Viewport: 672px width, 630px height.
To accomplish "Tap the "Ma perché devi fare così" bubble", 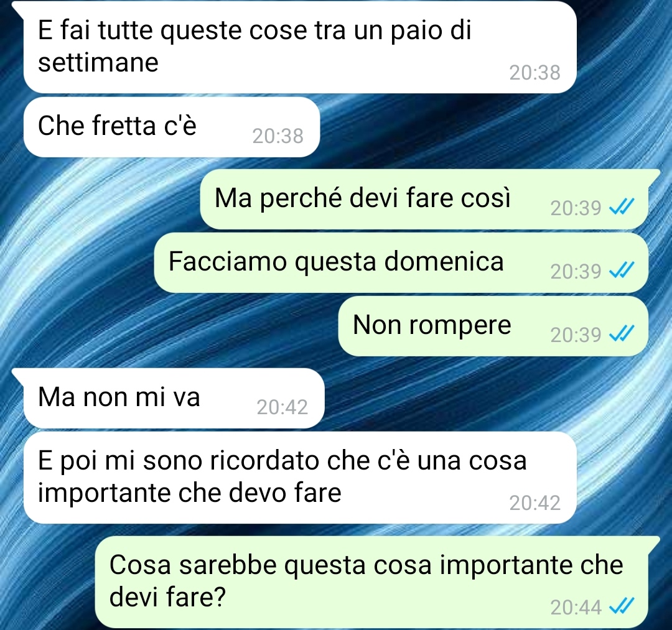I will [x=424, y=199].
